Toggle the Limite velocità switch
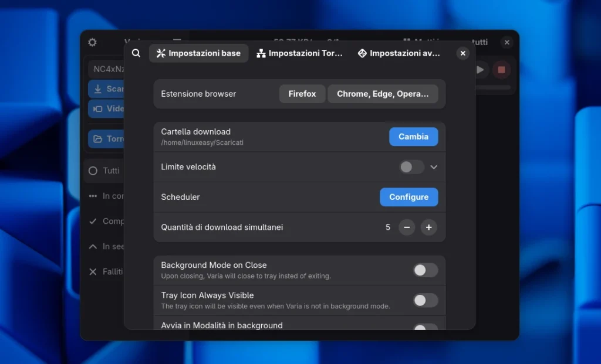The height and width of the screenshot is (364, 601). [411, 167]
